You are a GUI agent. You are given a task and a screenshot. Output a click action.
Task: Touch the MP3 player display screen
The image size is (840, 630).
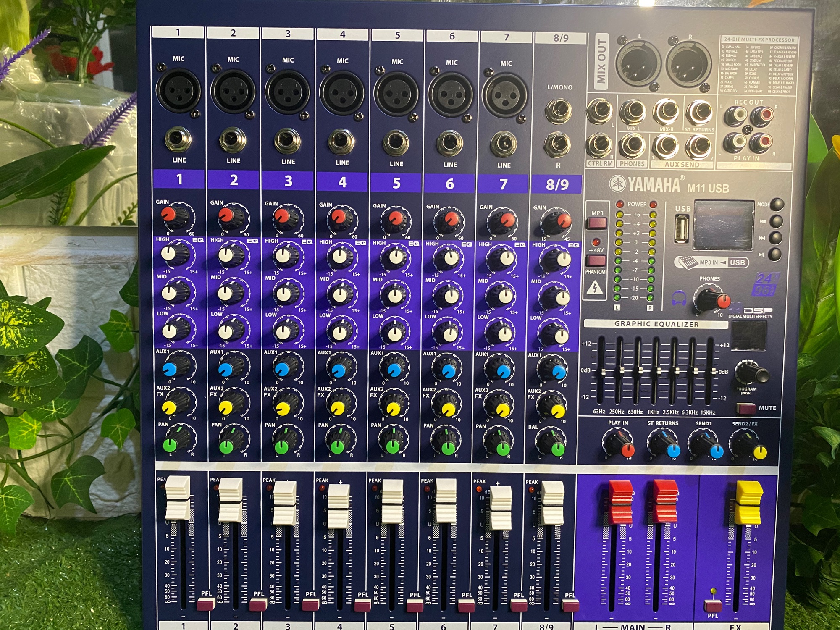(724, 225)
